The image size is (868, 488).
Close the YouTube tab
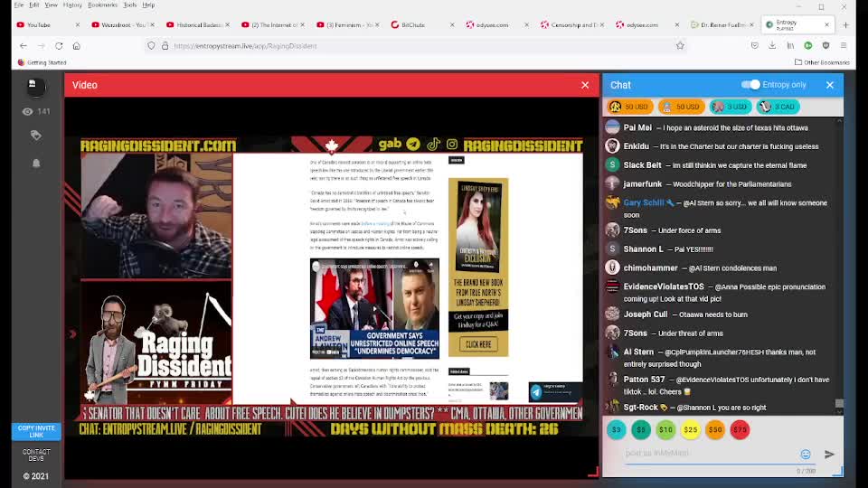[78, 25]
